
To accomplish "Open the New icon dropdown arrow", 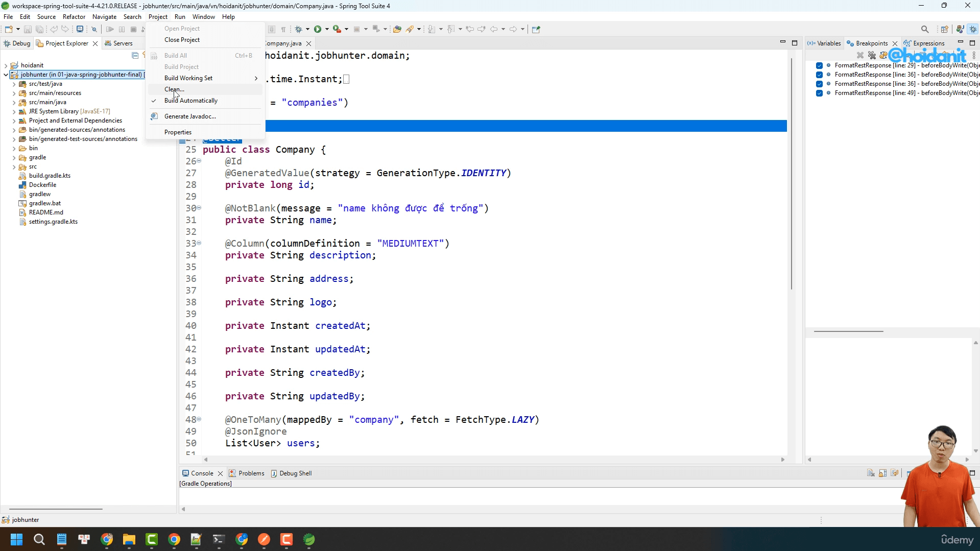I will (18, 29).
